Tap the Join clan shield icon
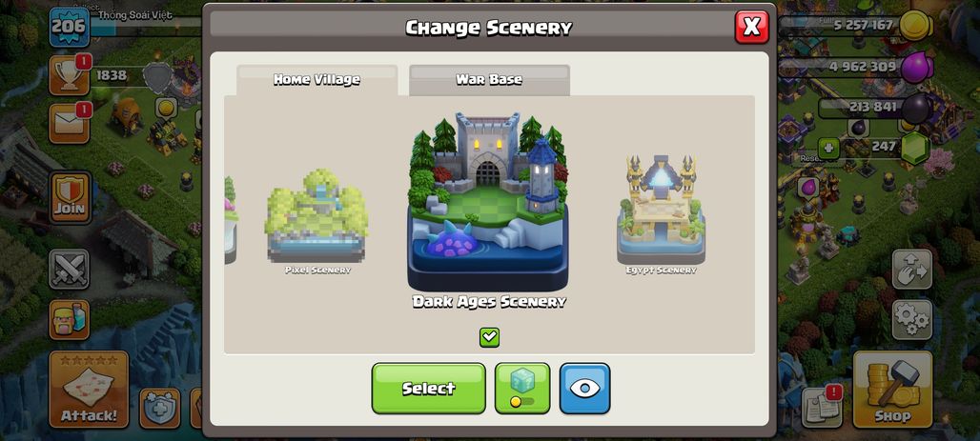The image size is (980, 441). (x=70, y=197)
